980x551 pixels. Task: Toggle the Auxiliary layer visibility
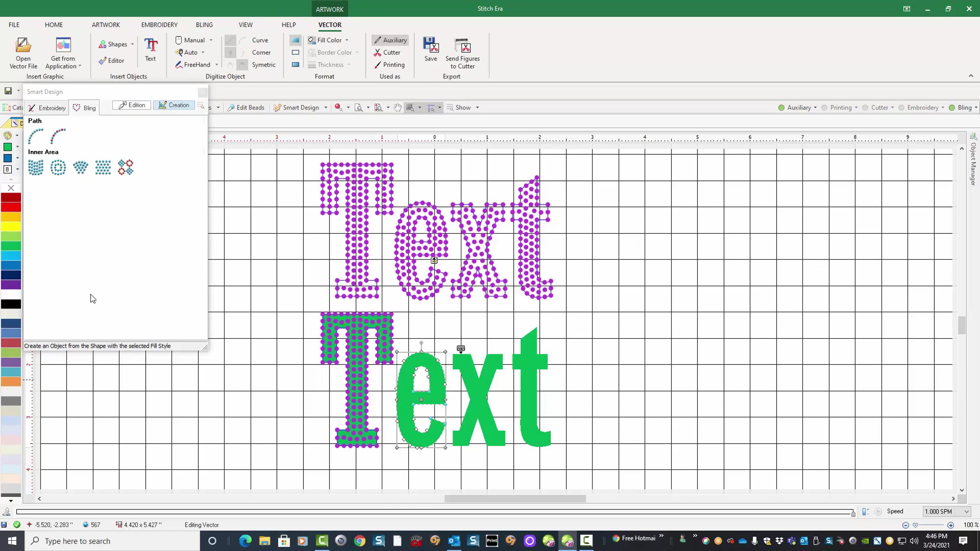[x=781, y=108]
